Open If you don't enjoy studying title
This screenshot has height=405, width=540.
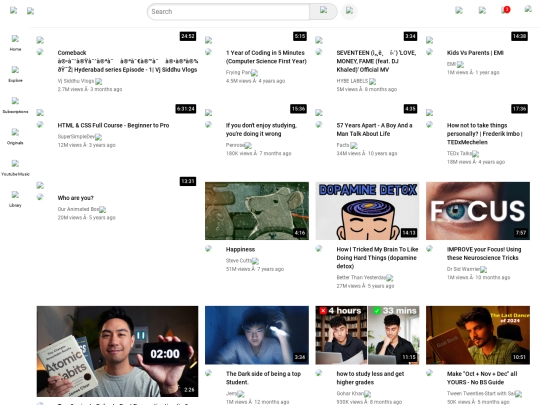click(x=261, y=129)
